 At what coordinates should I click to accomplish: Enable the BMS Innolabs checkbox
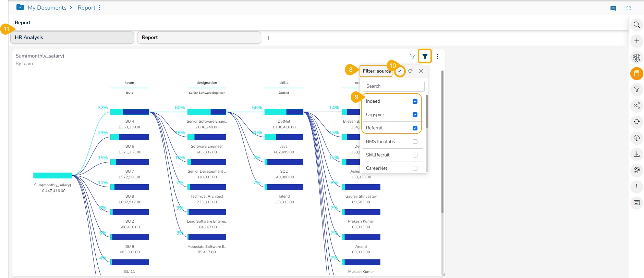point(415,142)
